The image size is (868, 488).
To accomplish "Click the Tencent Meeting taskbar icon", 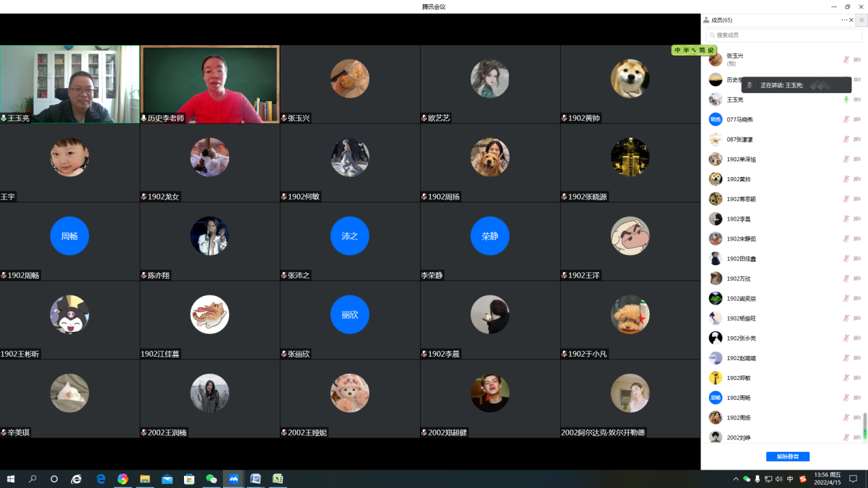I will click(233, 479).
